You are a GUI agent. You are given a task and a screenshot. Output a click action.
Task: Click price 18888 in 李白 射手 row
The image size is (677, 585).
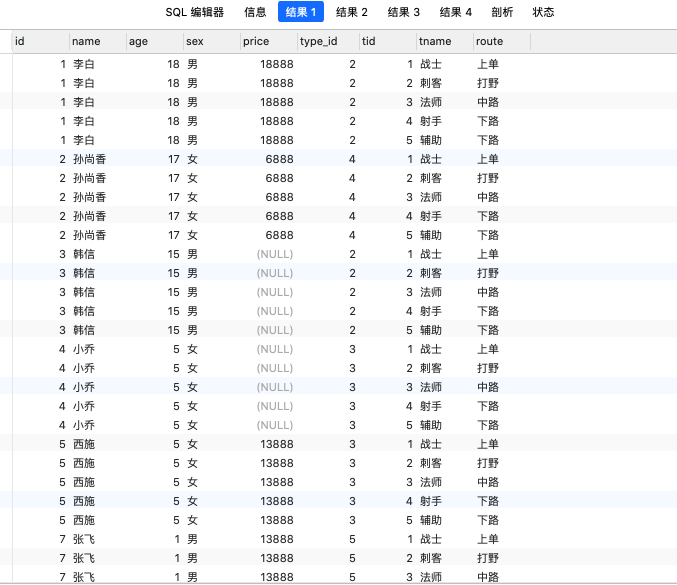point(277,121)
